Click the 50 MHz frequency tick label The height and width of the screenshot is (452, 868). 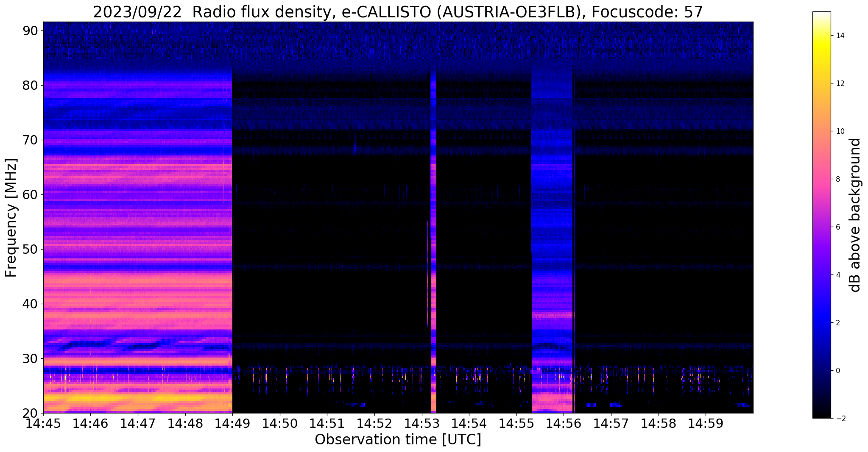(x=31, y=249)
